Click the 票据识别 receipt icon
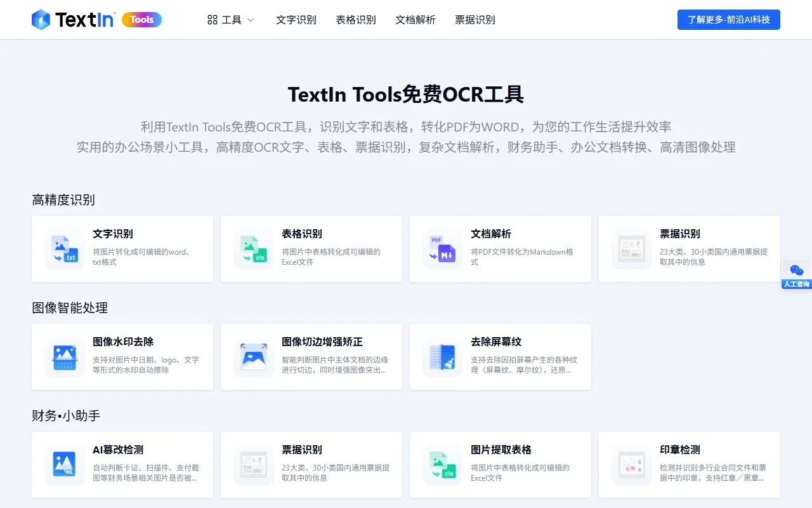The height and width of the screenshot is (508, 812). click(631, 248)
